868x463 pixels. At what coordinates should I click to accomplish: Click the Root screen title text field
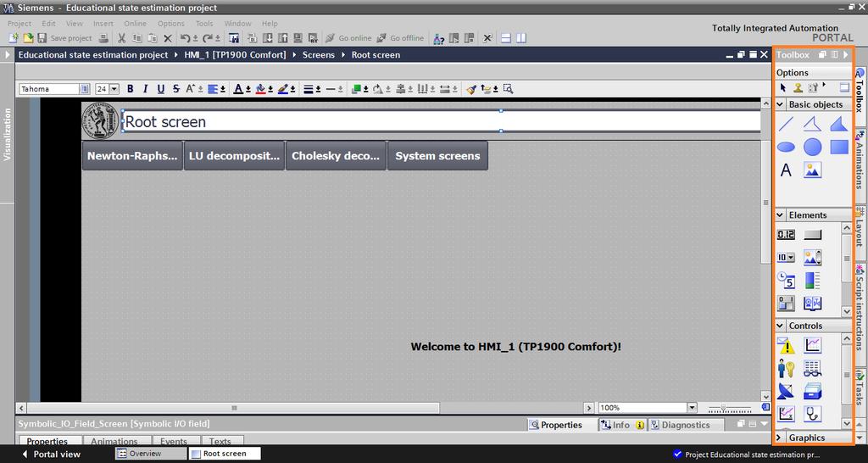pos(441,121)
